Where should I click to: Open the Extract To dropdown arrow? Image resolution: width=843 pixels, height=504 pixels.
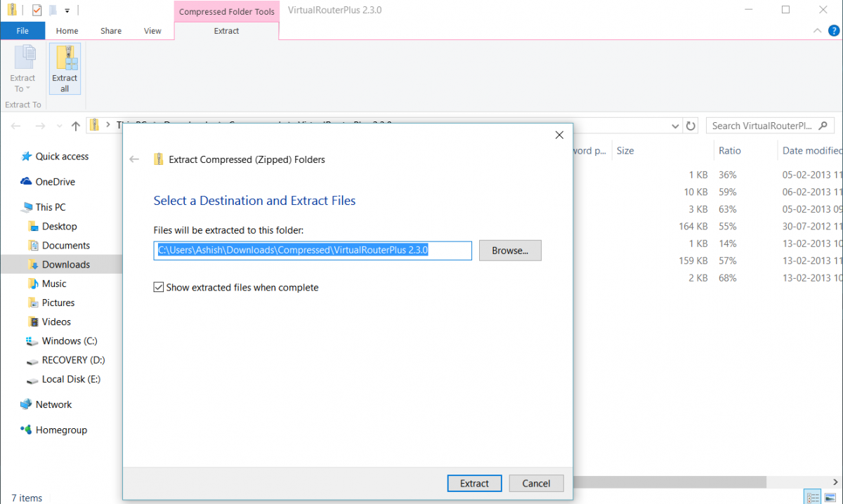28,89
